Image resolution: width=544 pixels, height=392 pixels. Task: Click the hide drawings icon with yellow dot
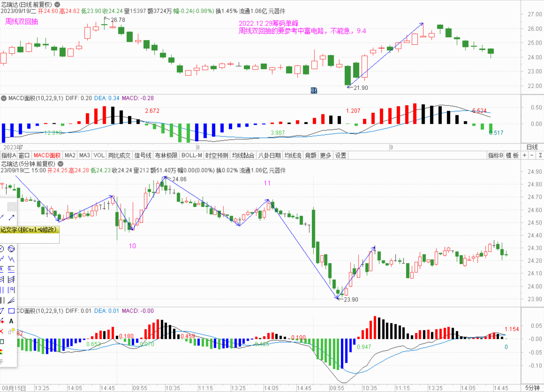[12, 331]
